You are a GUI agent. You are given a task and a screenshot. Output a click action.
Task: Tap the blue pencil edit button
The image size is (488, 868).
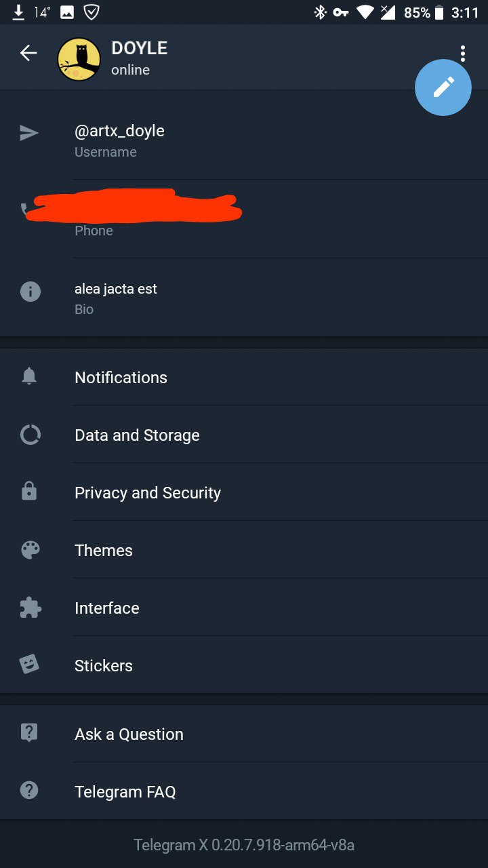click(x=443, y=87)
